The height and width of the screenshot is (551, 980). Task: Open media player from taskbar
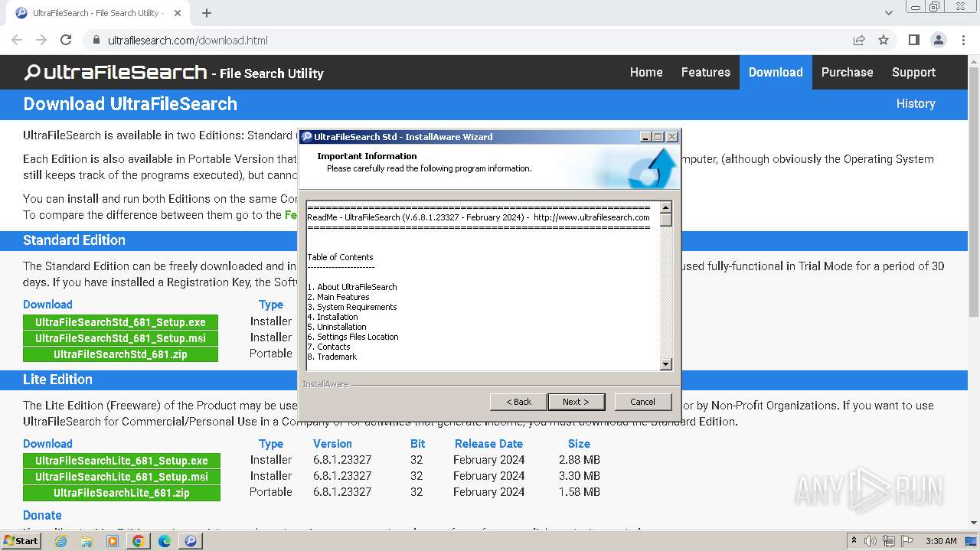[113, 541]
